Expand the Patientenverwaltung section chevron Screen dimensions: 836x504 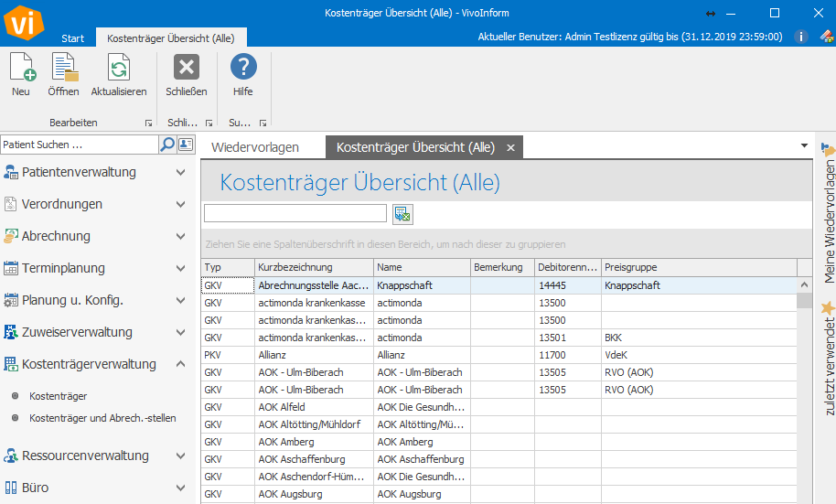coord(181,172)
